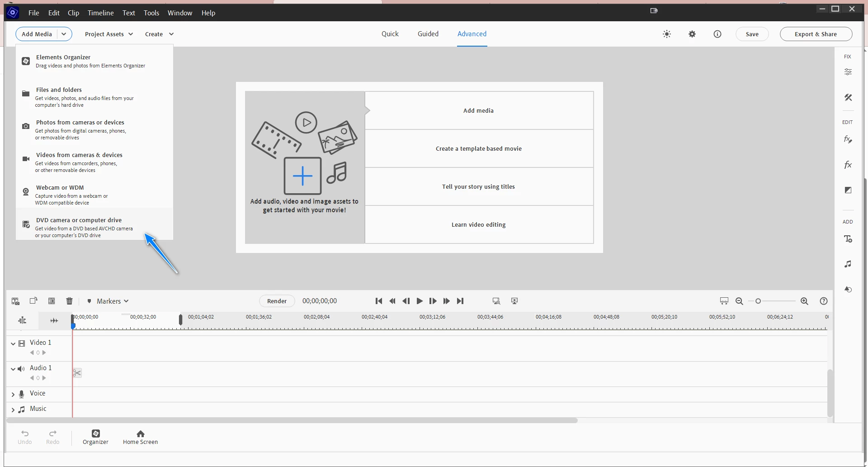The height and width of the screenshot is (467, 868).
Task: Open the Organizer from bottom bar
Action: [95, 437]
